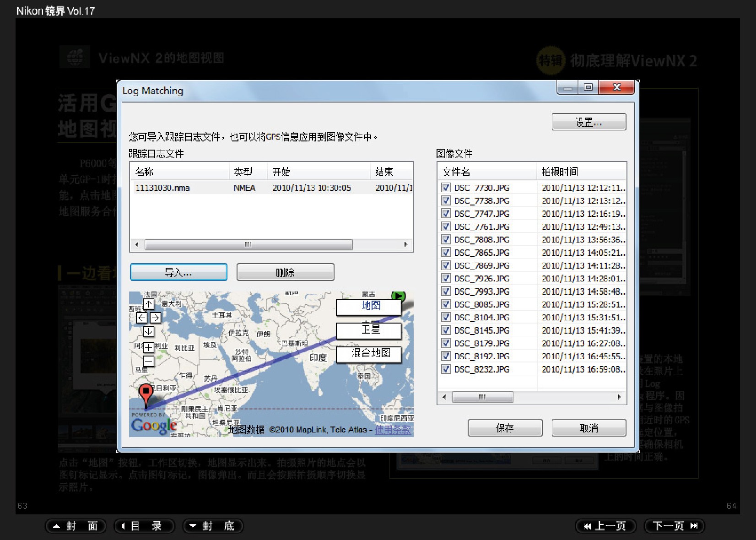Sort log files by 开始 column

click(x=319, y=172)
